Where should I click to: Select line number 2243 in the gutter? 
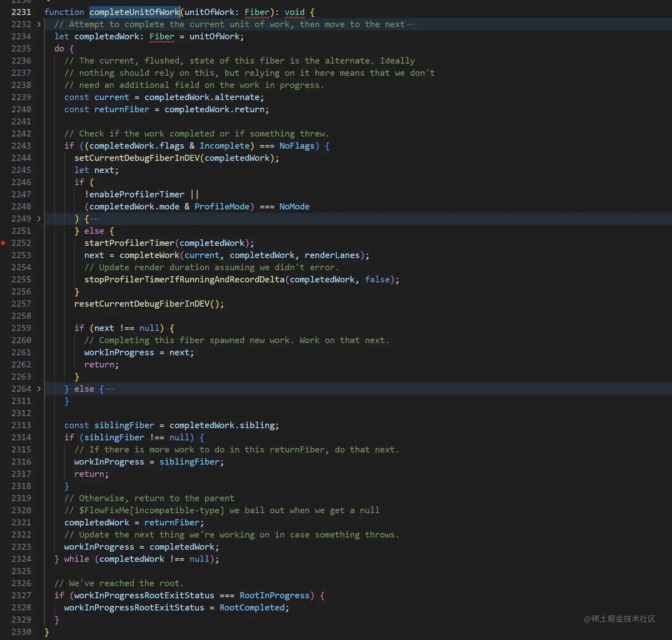click(x=21, y=146)
